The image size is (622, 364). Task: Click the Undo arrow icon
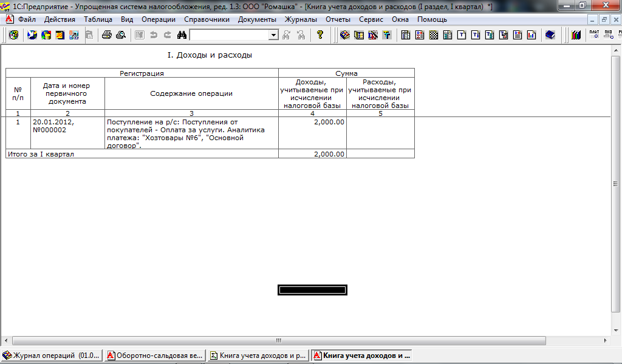(x=154, y=35)
